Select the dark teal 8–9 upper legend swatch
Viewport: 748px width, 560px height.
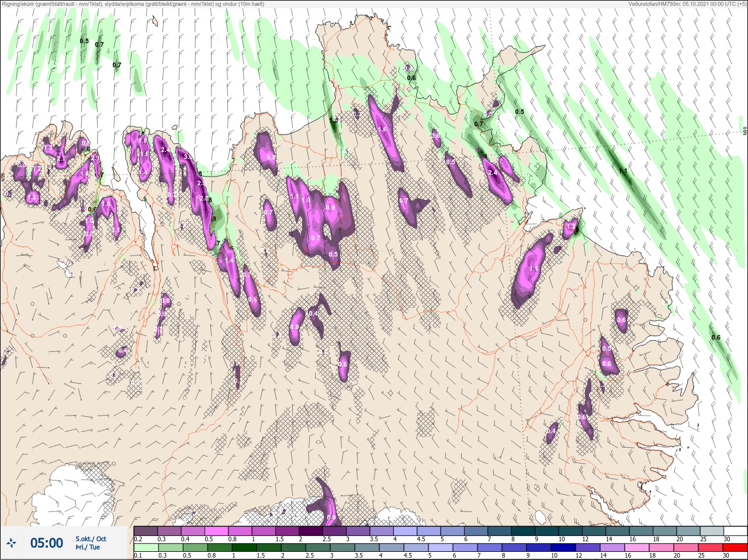[524, 531]
